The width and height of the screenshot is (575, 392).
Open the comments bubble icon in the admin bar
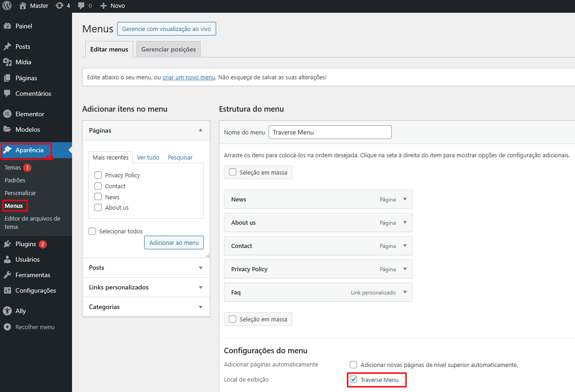click(81, 5)
